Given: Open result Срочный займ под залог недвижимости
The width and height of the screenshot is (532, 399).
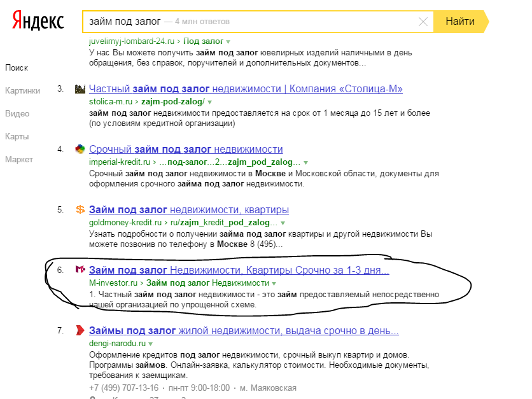Looking at the screenshot, I should [186, 150].
